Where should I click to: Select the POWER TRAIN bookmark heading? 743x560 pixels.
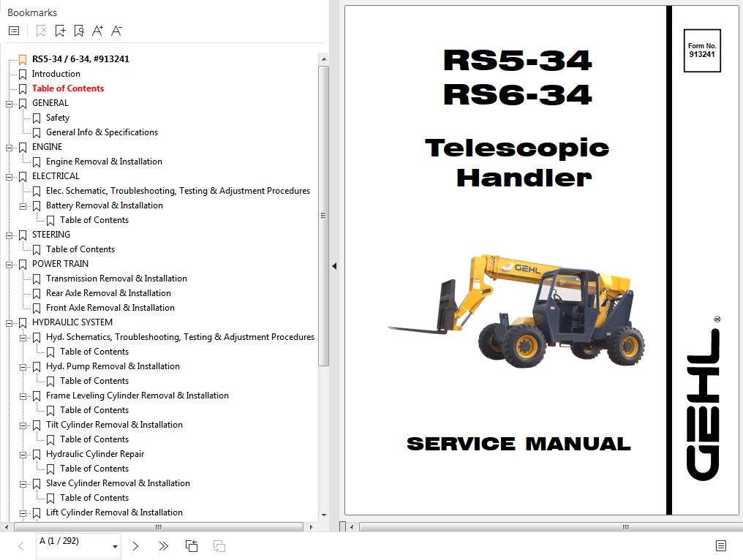coord(60,264)
